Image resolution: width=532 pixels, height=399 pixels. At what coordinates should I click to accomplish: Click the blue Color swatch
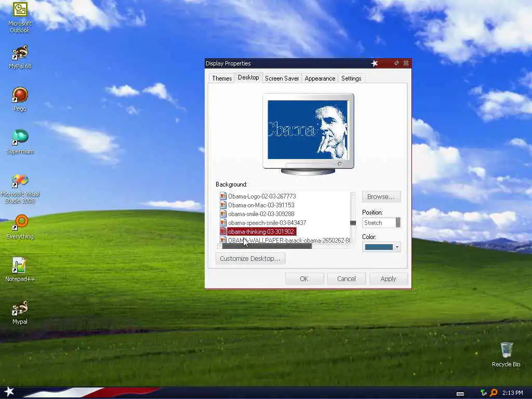tap(379, 247)
